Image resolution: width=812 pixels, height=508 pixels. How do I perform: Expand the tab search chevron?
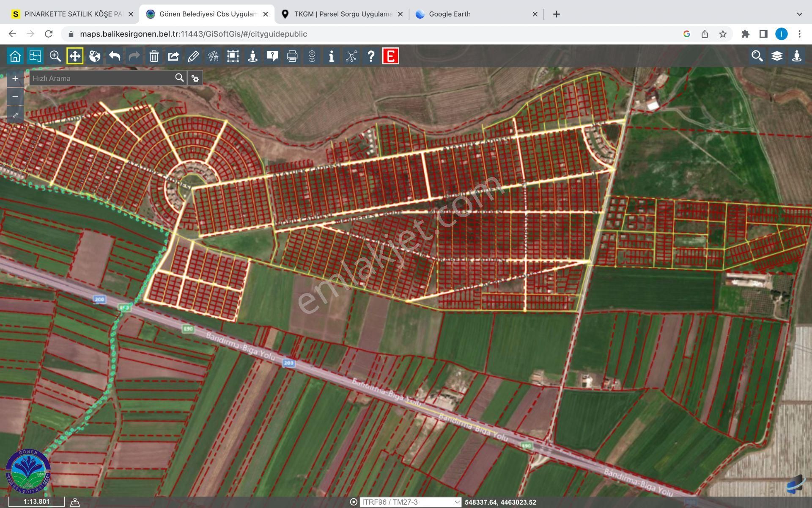(x=799, y=14)
